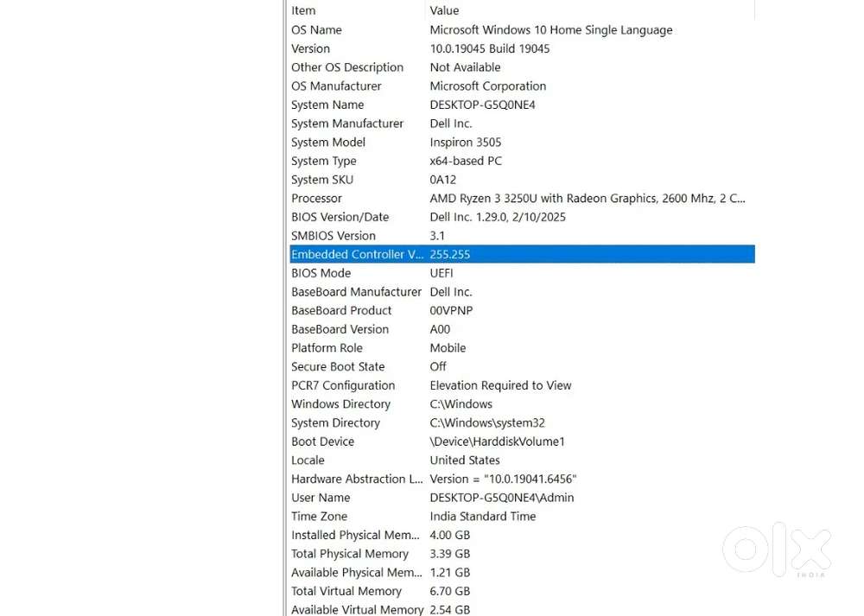Viewport: 864px width, 616px height.
Task: Click the value 4.00 GB
Action: click(x=450, y=536)
